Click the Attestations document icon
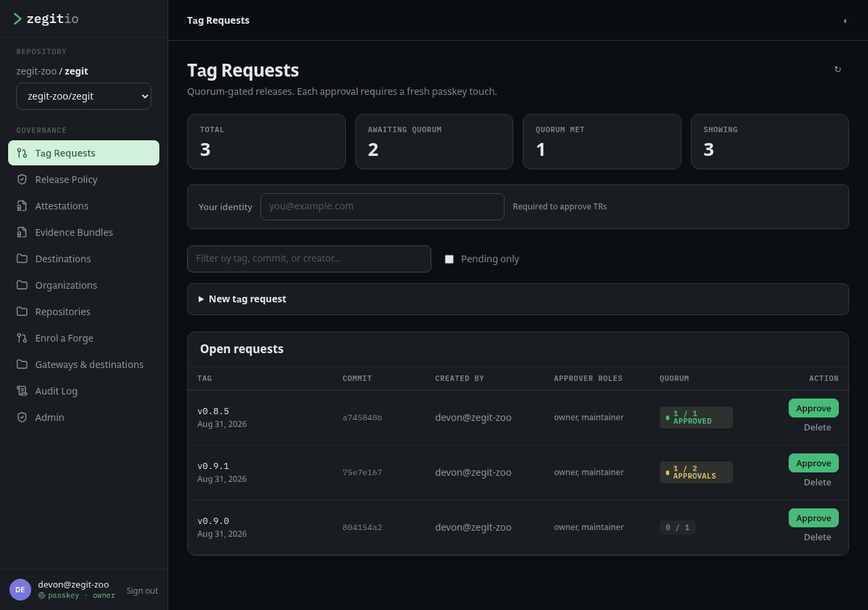868x610 pixels. point(22,206)
